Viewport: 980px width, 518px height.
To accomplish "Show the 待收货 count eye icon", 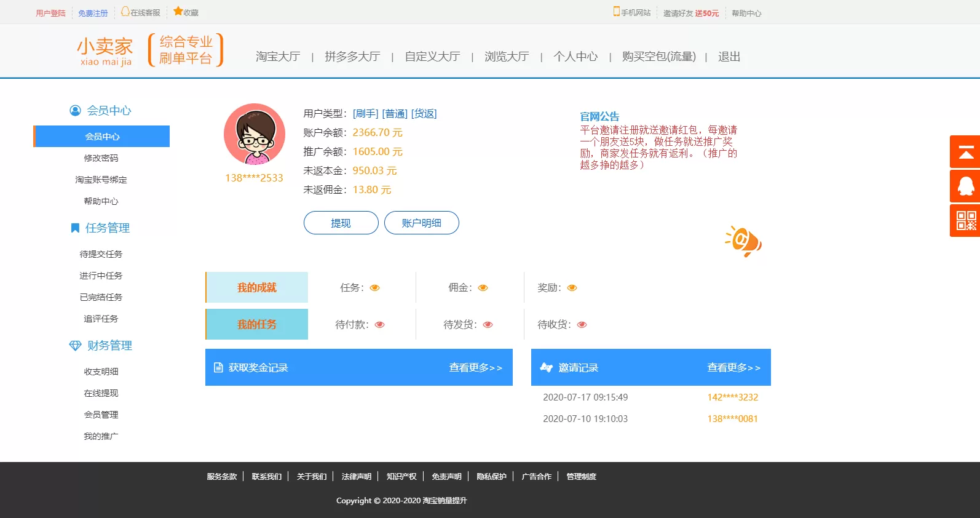I will tap(582, 325).
